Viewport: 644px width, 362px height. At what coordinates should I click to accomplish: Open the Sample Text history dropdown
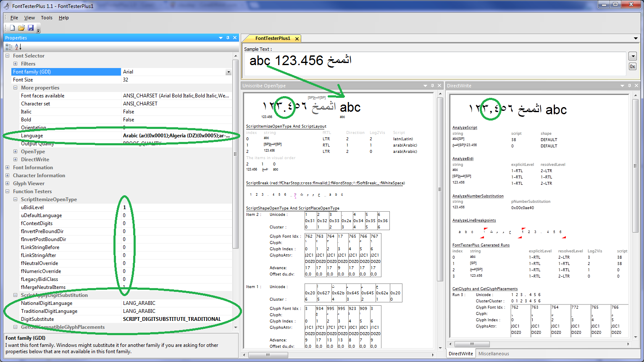(x=632, y=56)
